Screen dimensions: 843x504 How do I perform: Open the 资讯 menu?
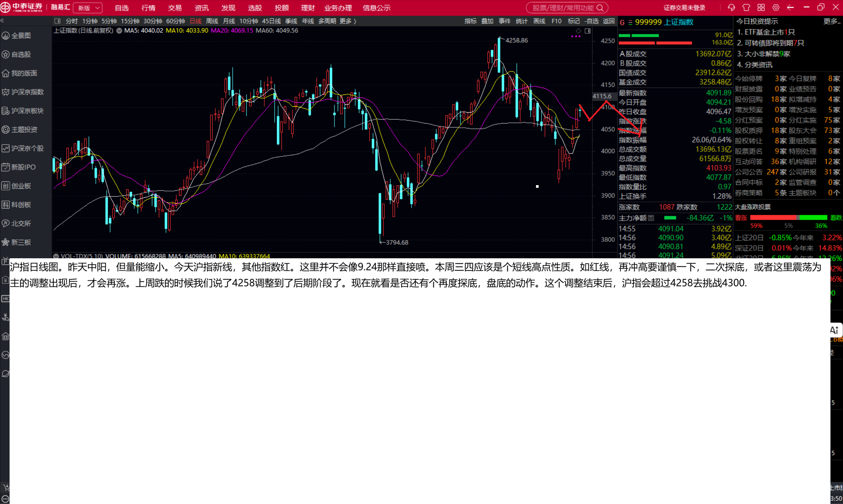pyautogui.click(x=201, y=8)
